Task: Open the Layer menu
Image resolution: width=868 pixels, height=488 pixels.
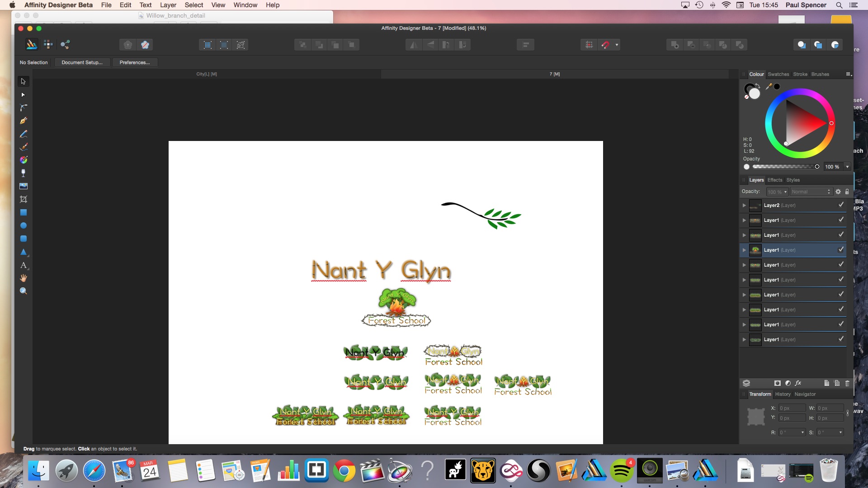Action: tap(168, 5)
